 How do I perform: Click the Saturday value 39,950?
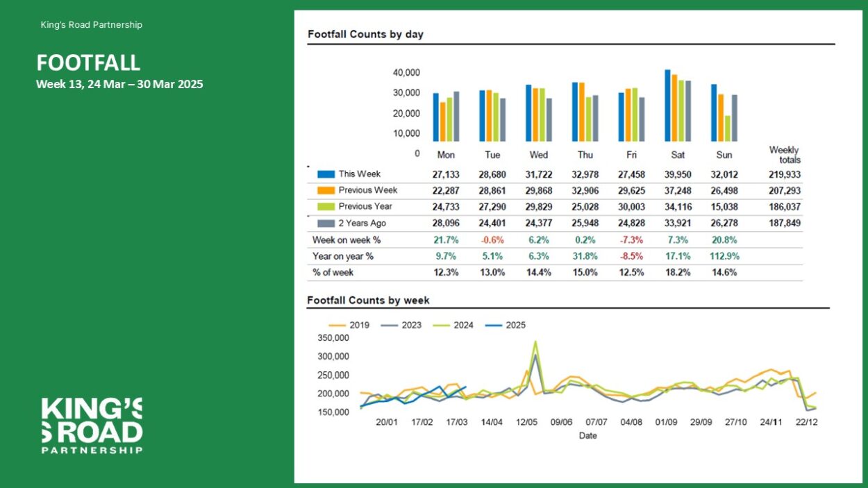coord(678,175)
